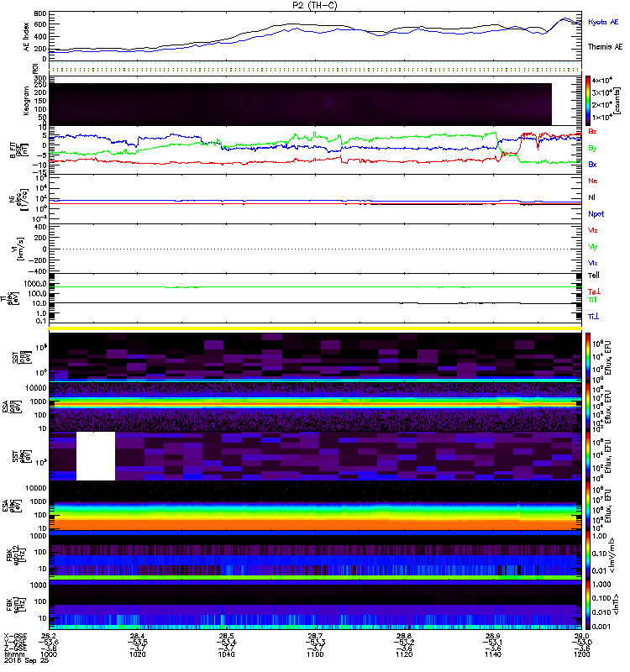The width and height of the screenshot is (630, 672).
Task: Select the black Ni legend label
Action: pos(591,197)
